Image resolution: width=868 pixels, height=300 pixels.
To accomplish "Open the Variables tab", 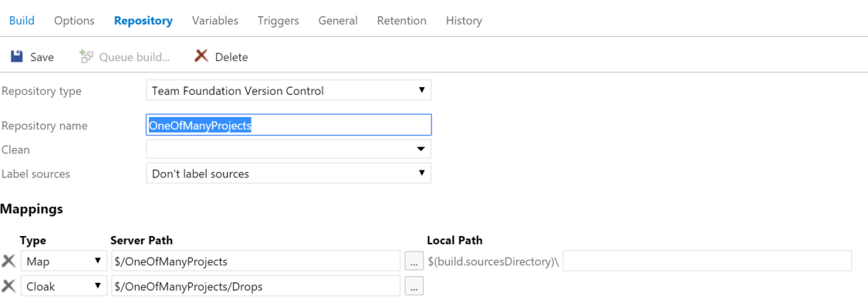I will click(x=214, y=21).
